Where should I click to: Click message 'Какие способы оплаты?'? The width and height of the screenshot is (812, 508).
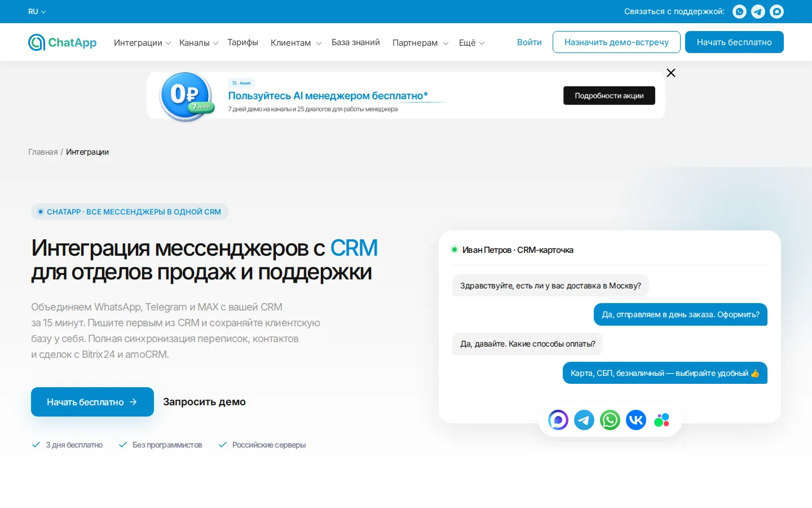528,344
